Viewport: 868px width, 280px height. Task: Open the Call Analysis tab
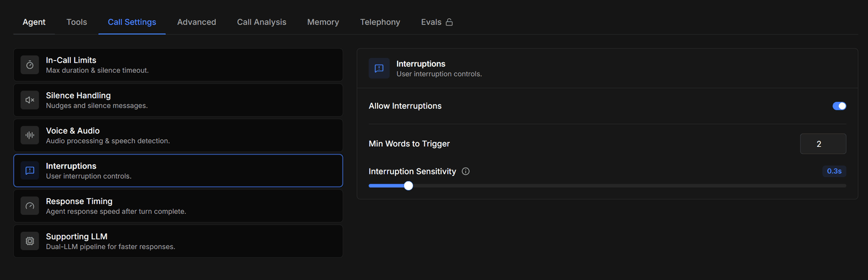pyautogui.click(x=261, y=22)
